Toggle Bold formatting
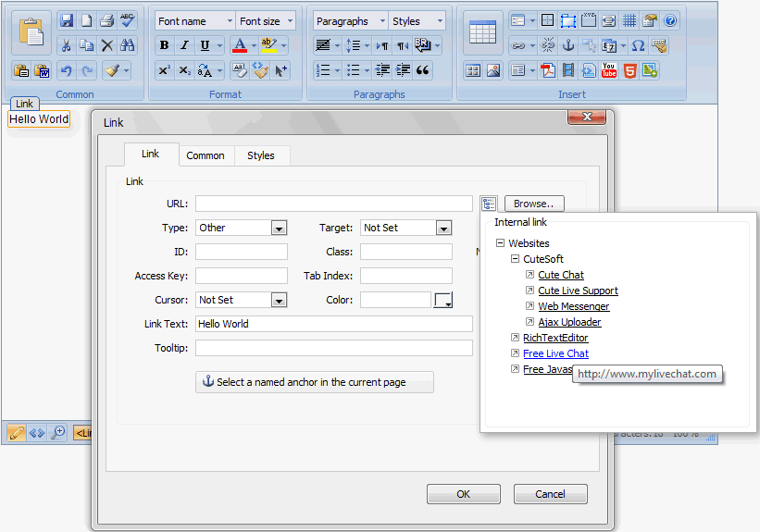Image resolution: width=760 pixels, height=532 pixels. coord(164,45)
